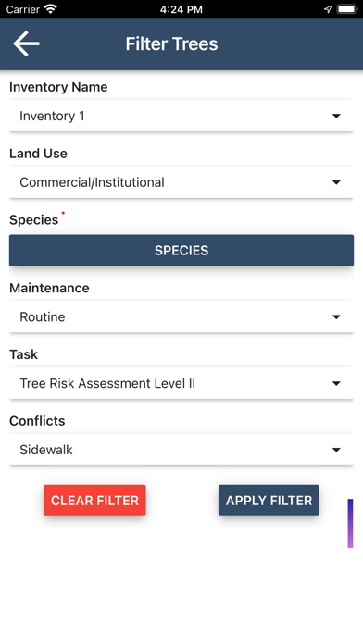Choose the Commercial/Institutional land use field
This screenshot has height=644, width=363.
[181, 182]
